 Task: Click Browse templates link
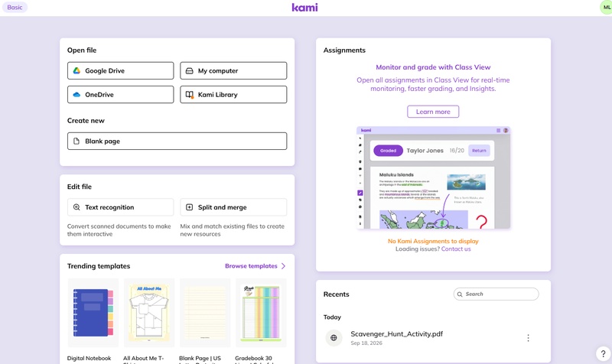click(x=251, y=266)
